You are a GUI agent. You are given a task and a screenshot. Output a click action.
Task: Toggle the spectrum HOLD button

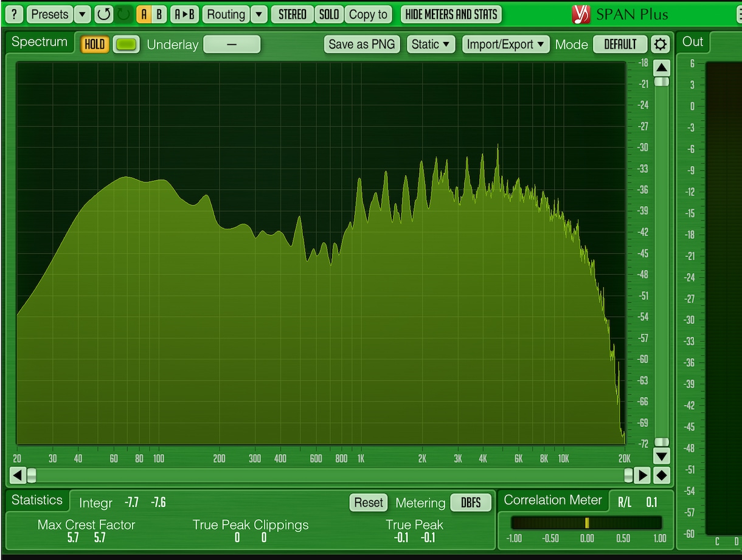tap(94, 44)
